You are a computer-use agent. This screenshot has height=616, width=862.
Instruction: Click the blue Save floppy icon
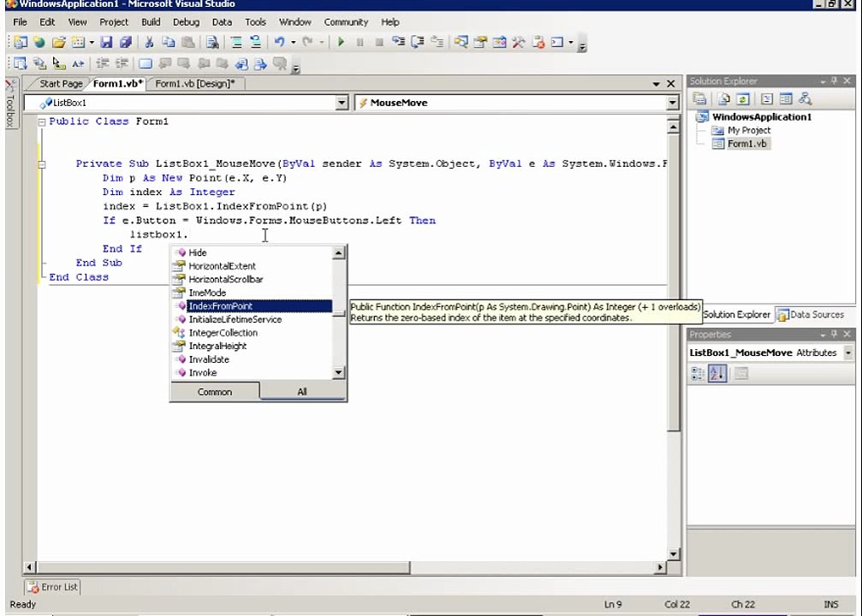click(x=107, y=42)
